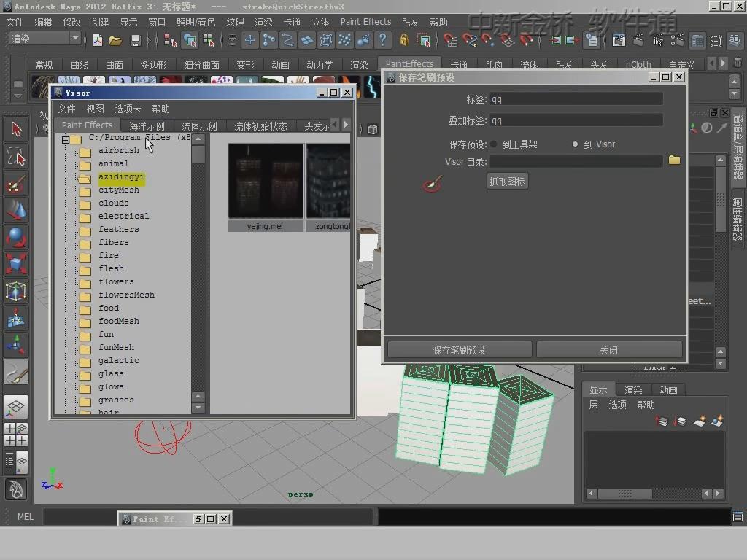Image resolution: width=747 pixels, height=560 pixels.
Task: Switch to 渲染 tab in layer editor
Action: coord(633,389)
